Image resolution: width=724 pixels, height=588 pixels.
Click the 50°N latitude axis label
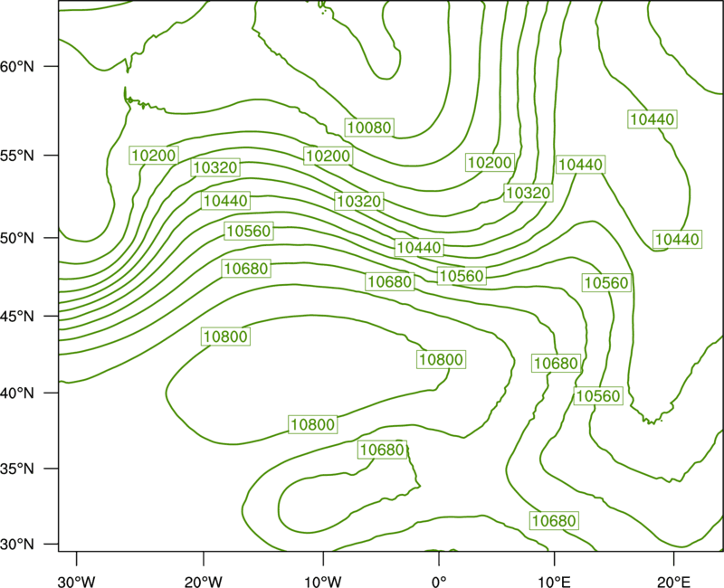click(17, 238)
